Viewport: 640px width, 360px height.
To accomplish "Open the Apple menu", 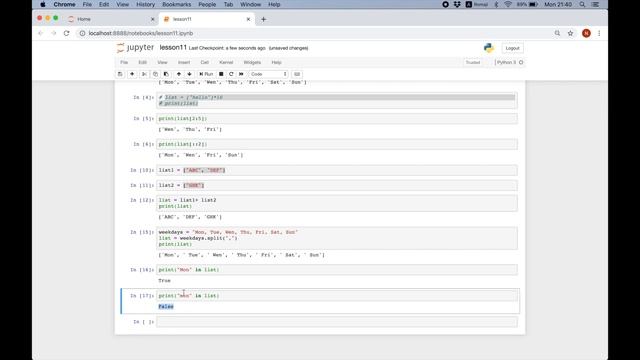I will (x=43, y=4).
